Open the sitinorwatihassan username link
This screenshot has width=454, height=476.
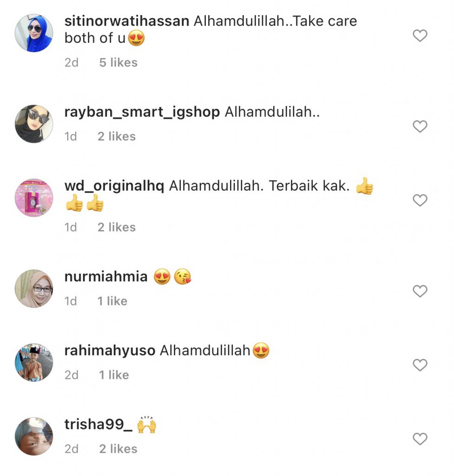pos(127,21)
